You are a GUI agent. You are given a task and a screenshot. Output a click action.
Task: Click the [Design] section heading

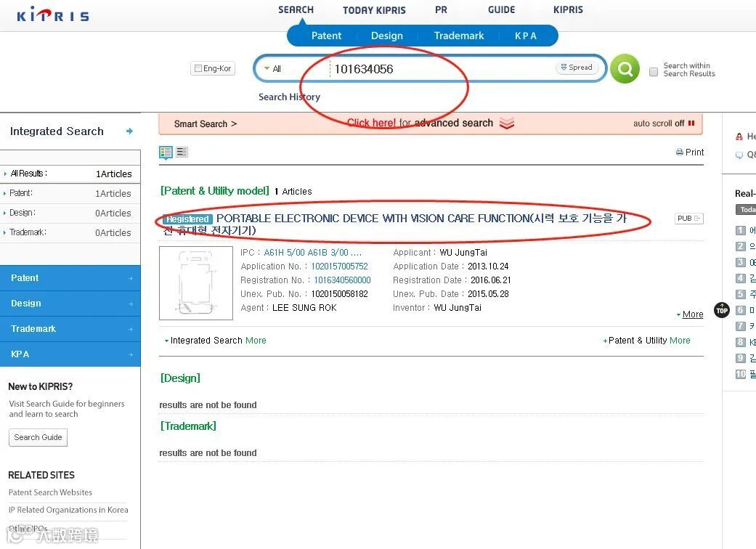click(x=180, y=378)
